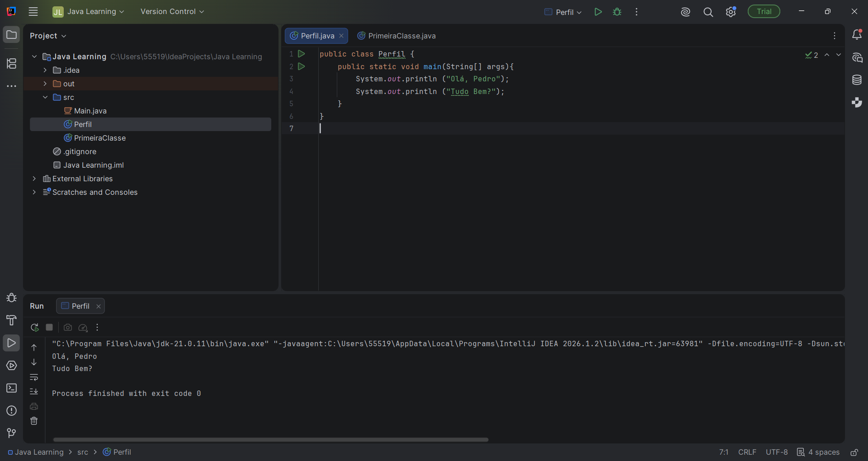868x461 pixels.
Task: Open Search Everywhere magnifier
Action: pos(708,12)
